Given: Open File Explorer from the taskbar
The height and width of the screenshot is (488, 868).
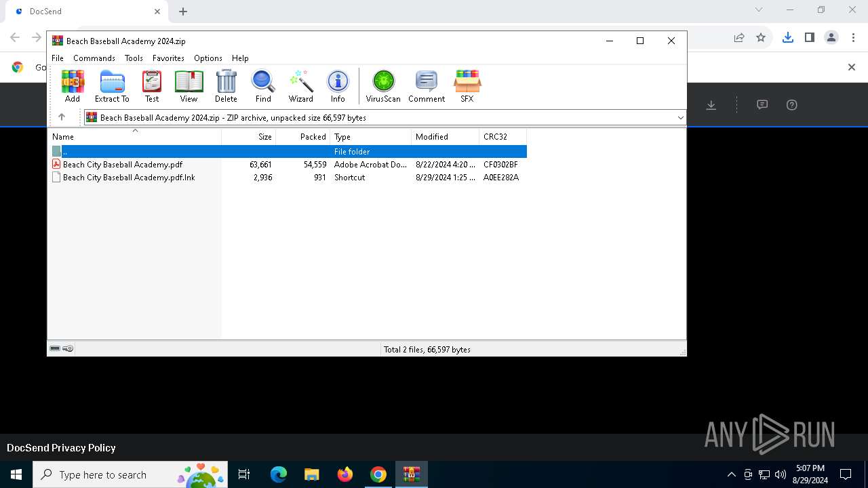Looking at the screenshot, I should coord(312,474).
